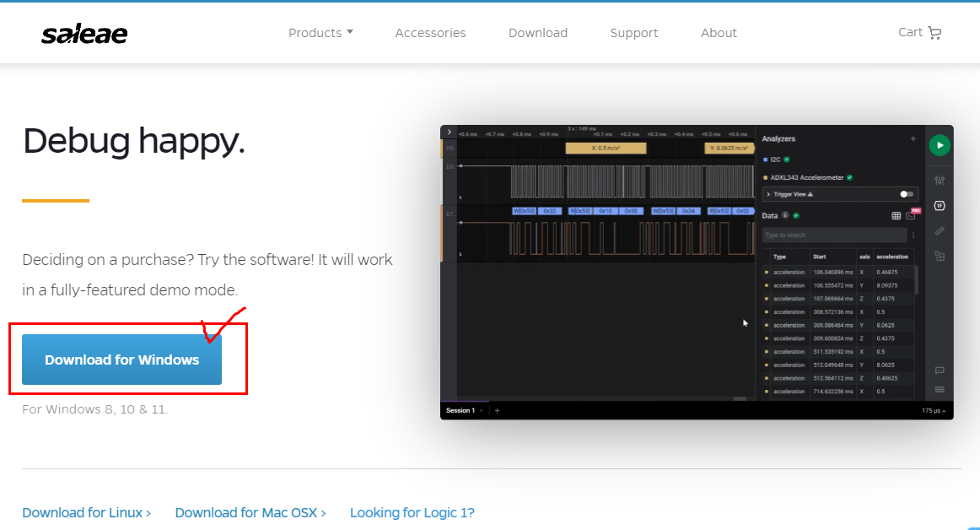The height and width of the screenshot is (530, 980).
Task: Open the search options kebab icon
Action: (x=913, y=235)
